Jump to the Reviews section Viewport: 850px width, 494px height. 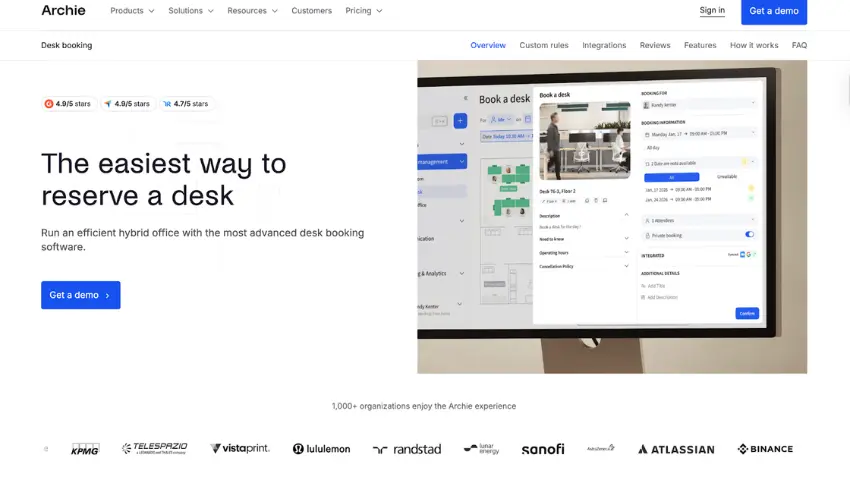pyautogui.click(x=655, y=46)
